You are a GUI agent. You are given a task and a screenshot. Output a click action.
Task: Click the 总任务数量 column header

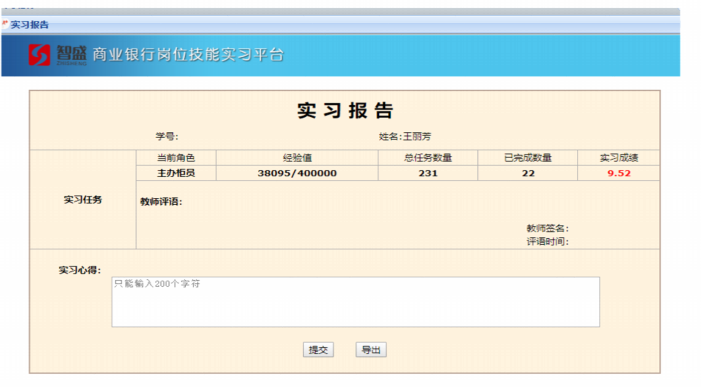pyautogui.click(x=428, y=158)
